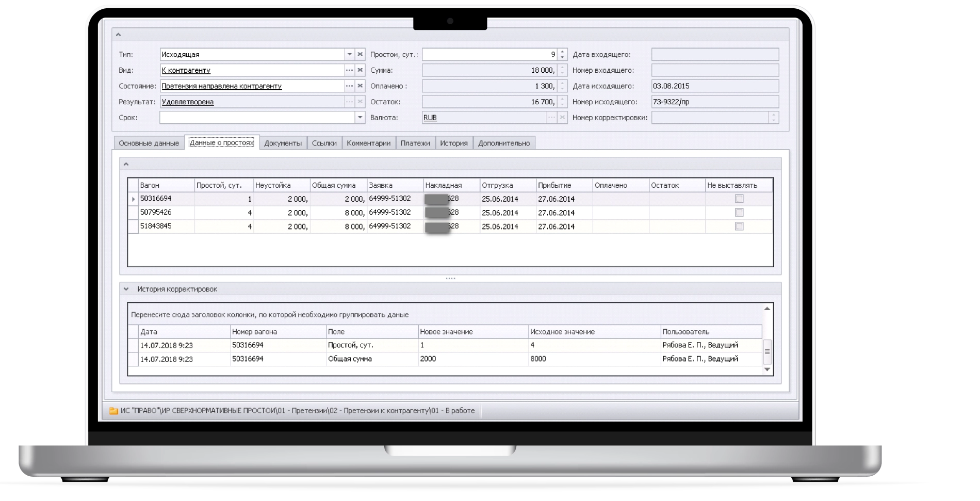This screenshot has height=501, width=980.
Task: Click the empty Номер входящего field
Action: click(x=715, y=70)
